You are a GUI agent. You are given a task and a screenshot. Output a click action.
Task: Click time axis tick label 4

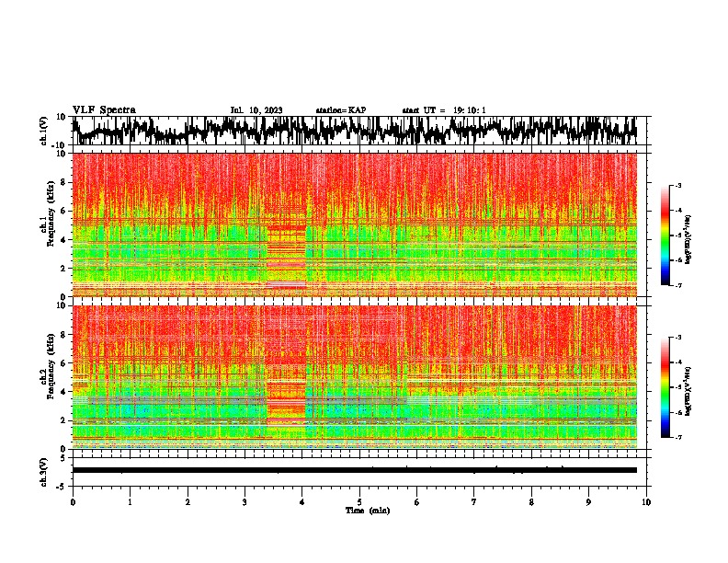tap(302, 502)
